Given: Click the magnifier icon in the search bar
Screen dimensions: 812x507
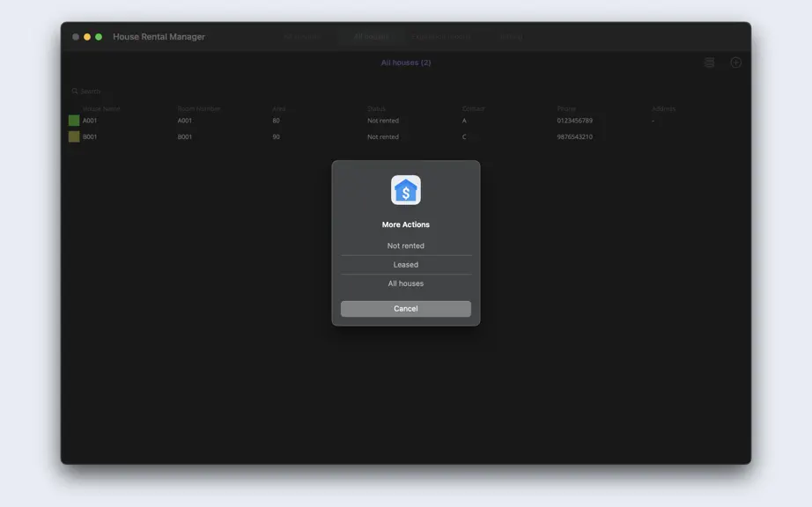Looking at the screenshot, I should coord(75,91).
